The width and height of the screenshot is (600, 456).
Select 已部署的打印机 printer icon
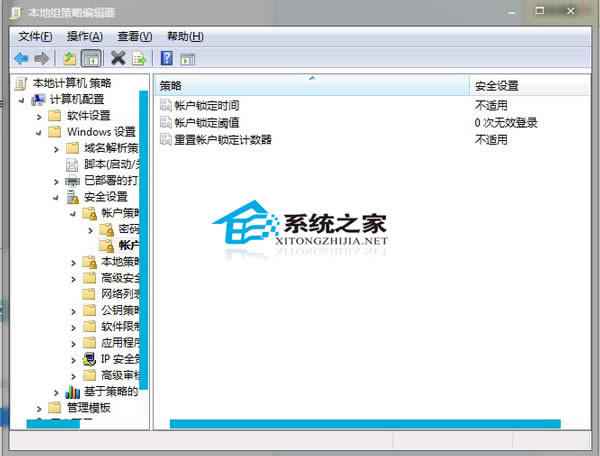pos(72,181)
